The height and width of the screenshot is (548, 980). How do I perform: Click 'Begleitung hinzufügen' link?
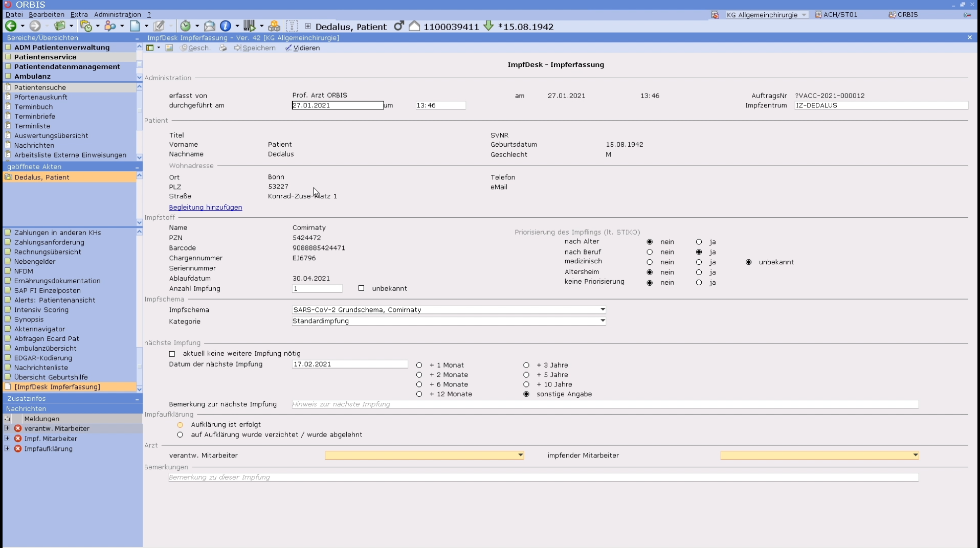(206, 208)
